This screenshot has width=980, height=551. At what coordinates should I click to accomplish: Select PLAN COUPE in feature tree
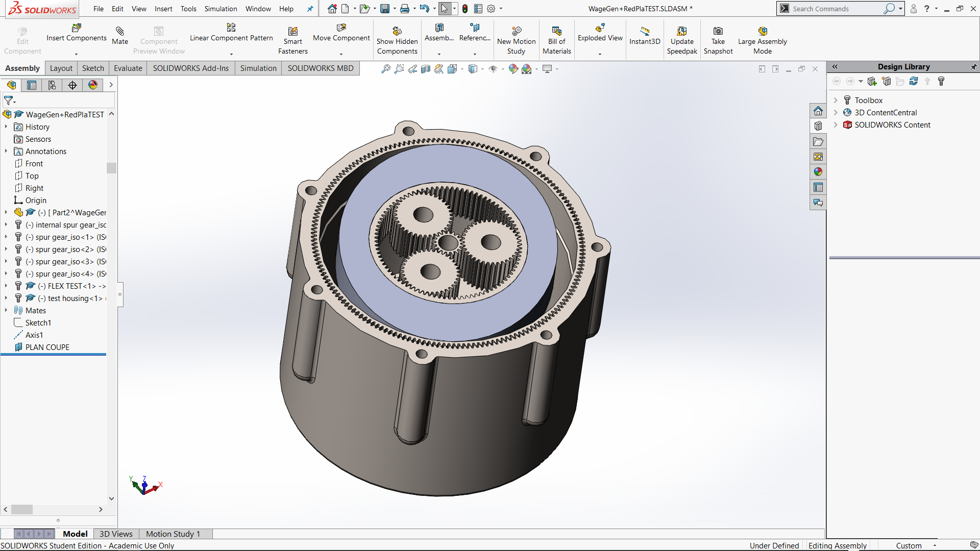(47, 347)
